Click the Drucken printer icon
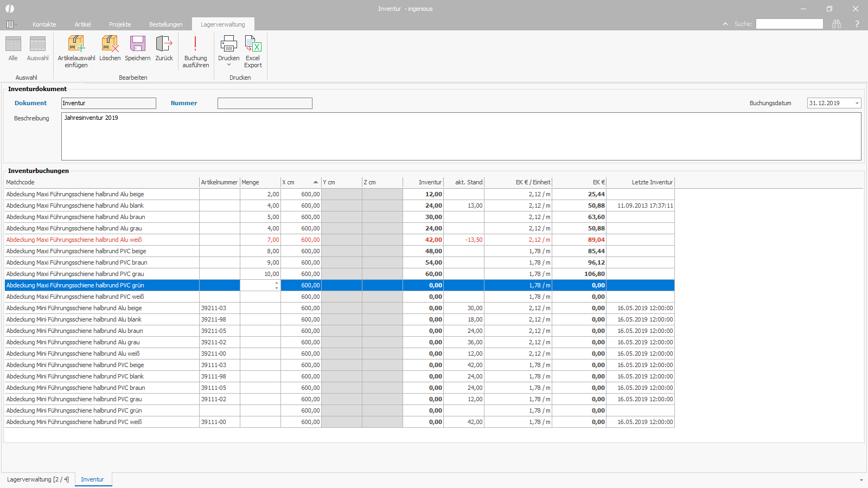This screenshot has height=488, width=868. (229, 44)
